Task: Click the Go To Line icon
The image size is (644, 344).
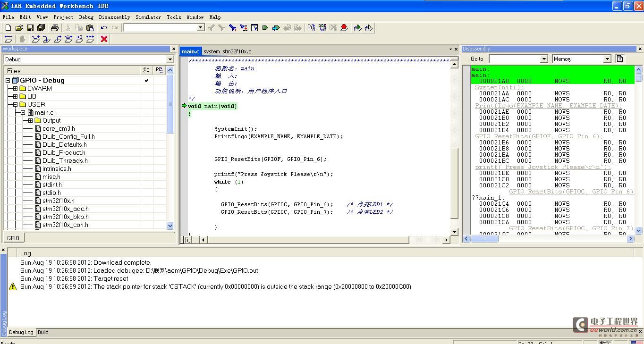Action: (254, 28)
